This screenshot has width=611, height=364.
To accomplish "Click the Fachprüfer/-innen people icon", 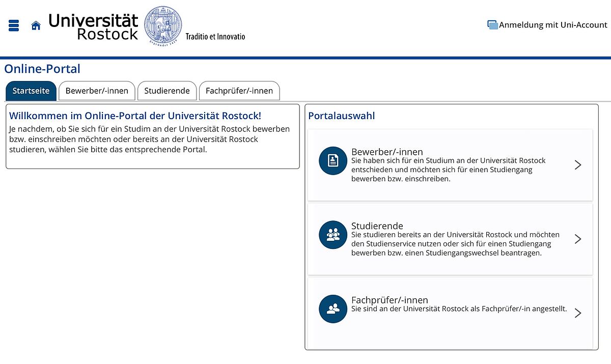I will [333, 309].
